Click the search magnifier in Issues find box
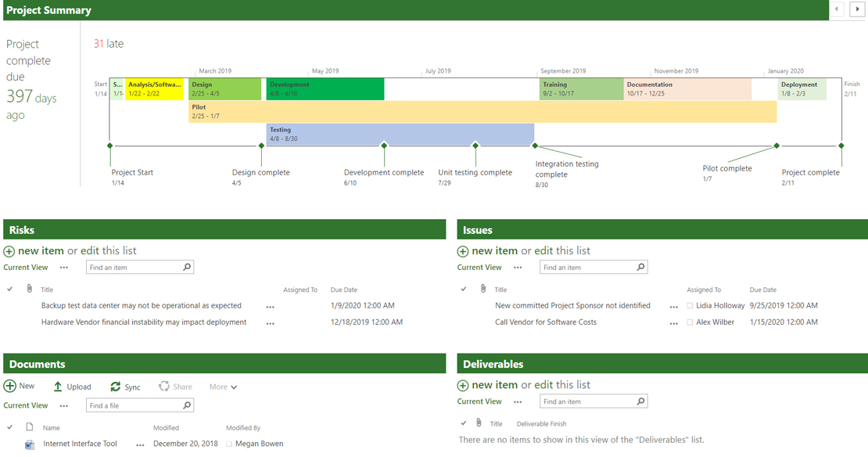This screenshot has width=868, height=457. coord(640,268)
